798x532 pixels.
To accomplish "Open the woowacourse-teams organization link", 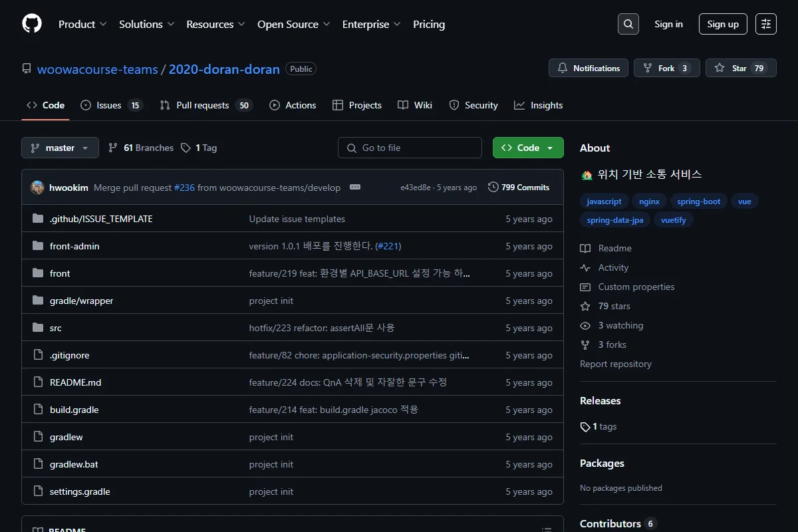I will pyautogui.click(x=98, y=69).
